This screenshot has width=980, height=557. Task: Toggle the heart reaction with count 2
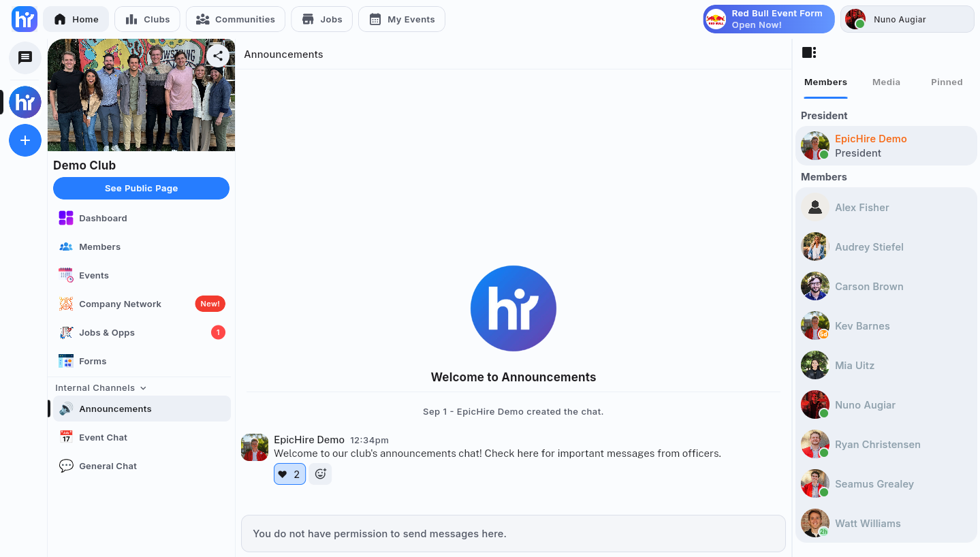(289, 474)
